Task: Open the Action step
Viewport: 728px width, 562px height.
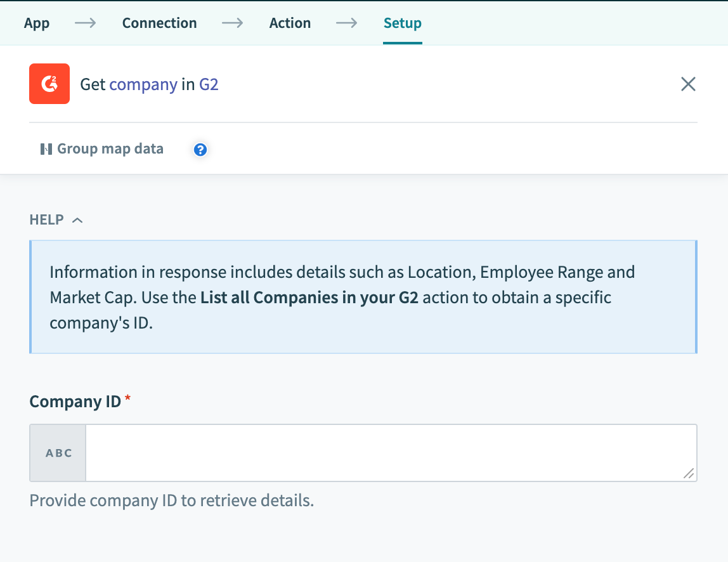Action: pyautogui.click(x=290, y=23)
